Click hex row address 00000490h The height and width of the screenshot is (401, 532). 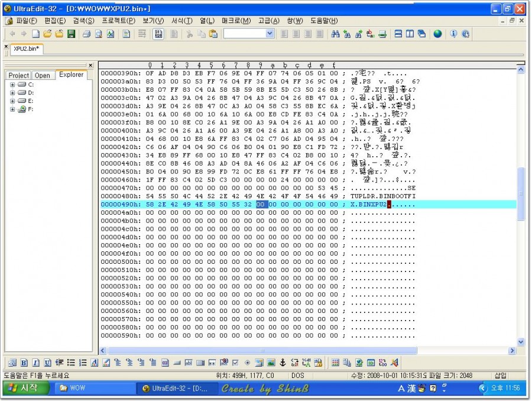121,205
